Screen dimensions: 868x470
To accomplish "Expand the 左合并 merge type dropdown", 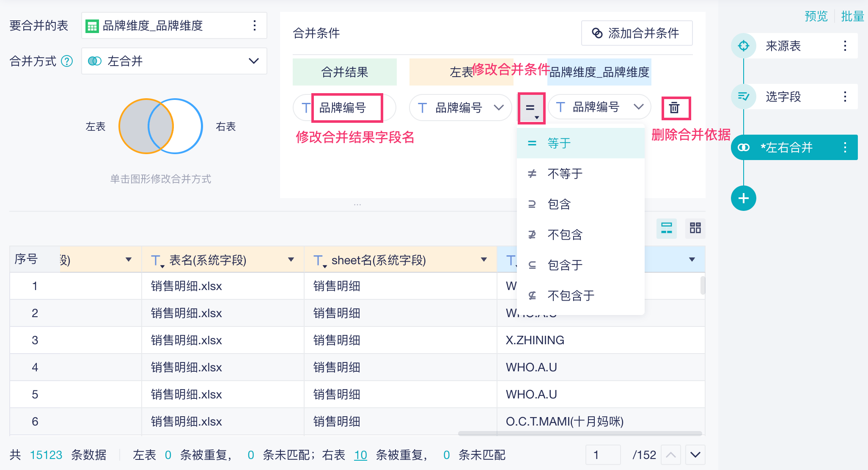I will tap(253, 61).
